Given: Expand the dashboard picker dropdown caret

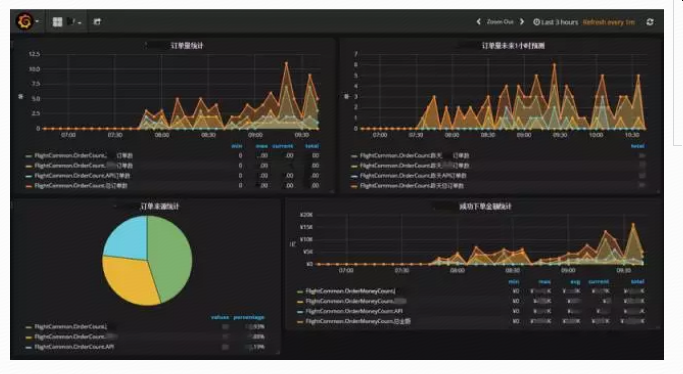Looking at the screenshot, I should pyautogui.click(x=80, y=23).
